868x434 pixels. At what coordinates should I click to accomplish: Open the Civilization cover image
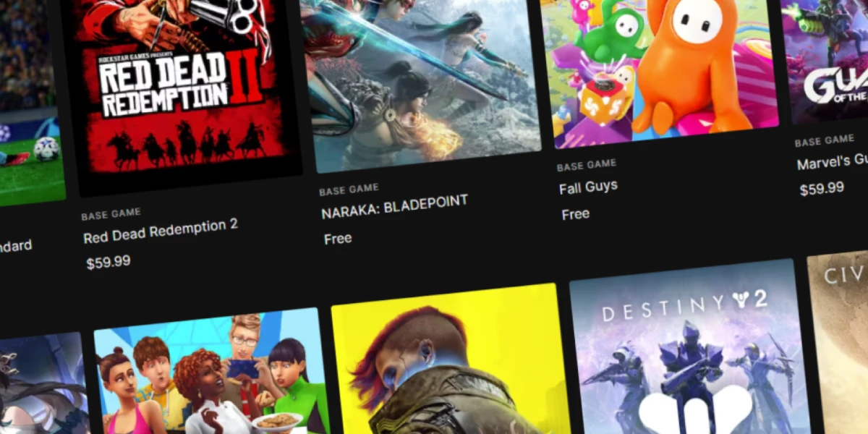839,344
